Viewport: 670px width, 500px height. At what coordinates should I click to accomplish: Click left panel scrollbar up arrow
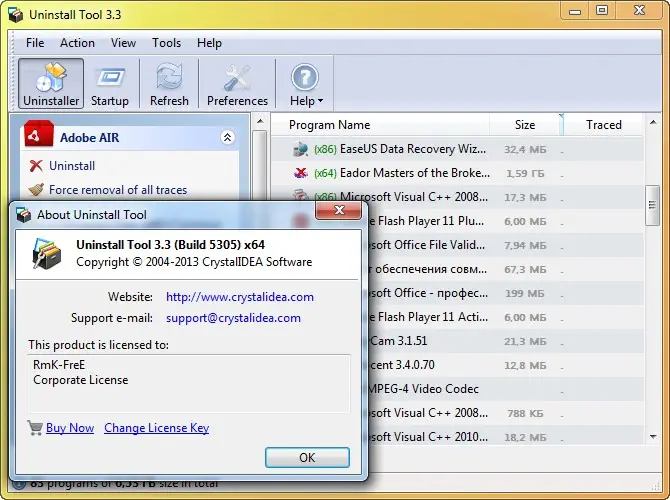[x=260, y=121]
